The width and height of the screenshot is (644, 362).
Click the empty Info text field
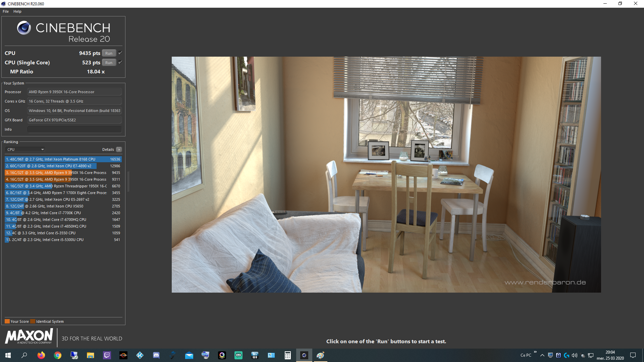tap(74, 129)
